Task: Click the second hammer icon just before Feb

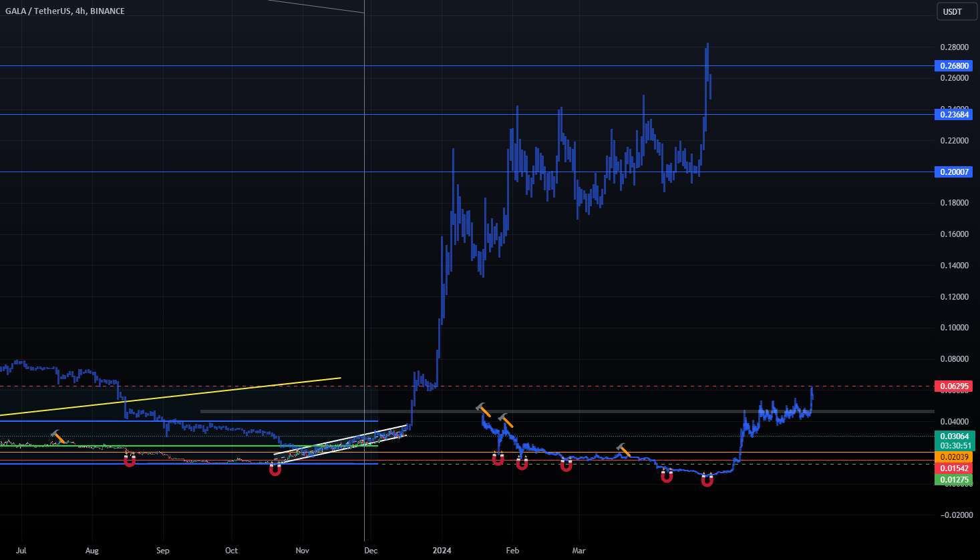Action: coord(506,421)
